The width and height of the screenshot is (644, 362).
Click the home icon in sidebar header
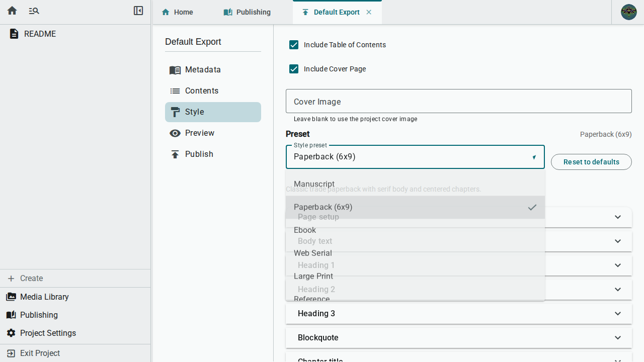(12, 11)
